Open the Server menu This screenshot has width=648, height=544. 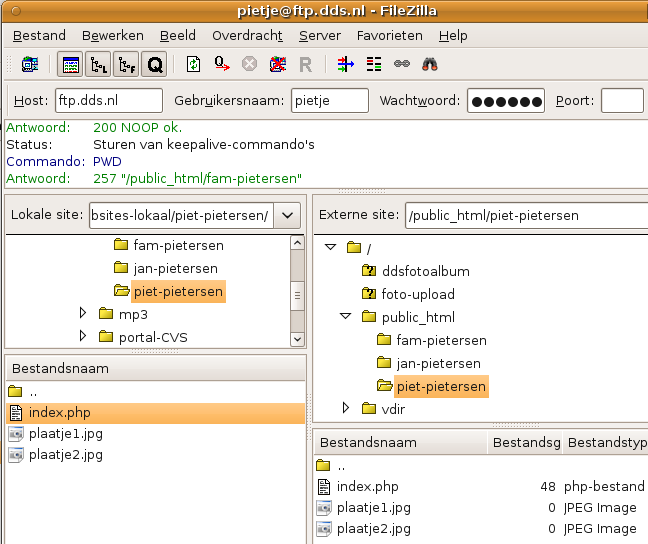pyautogui.click(x=320, y=36)
